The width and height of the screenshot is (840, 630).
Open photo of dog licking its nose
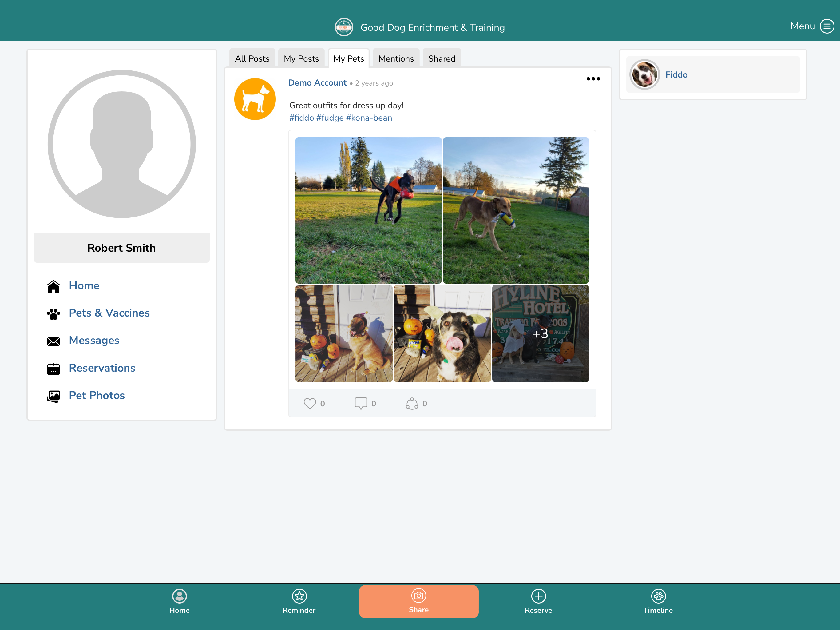tap(442, 333)
